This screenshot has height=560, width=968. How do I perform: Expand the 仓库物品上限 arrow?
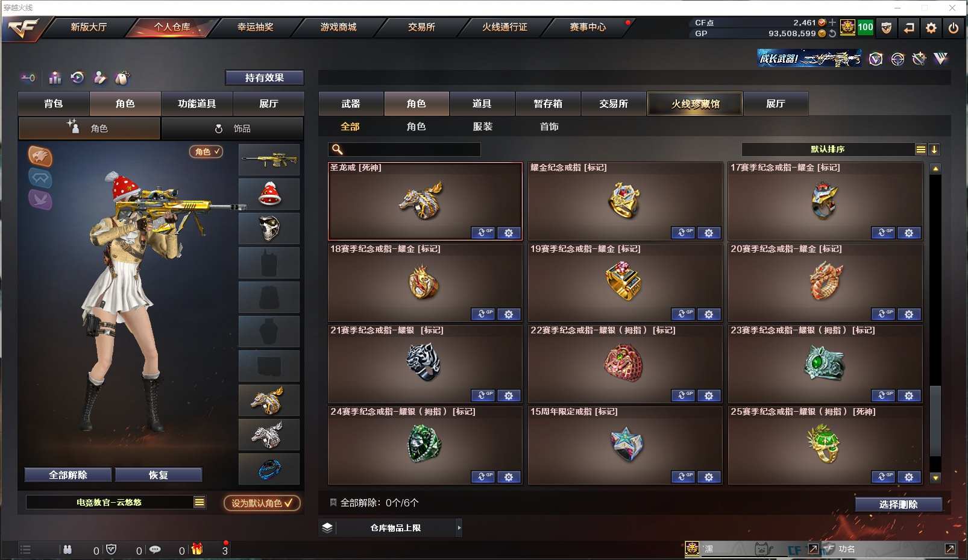459,528
